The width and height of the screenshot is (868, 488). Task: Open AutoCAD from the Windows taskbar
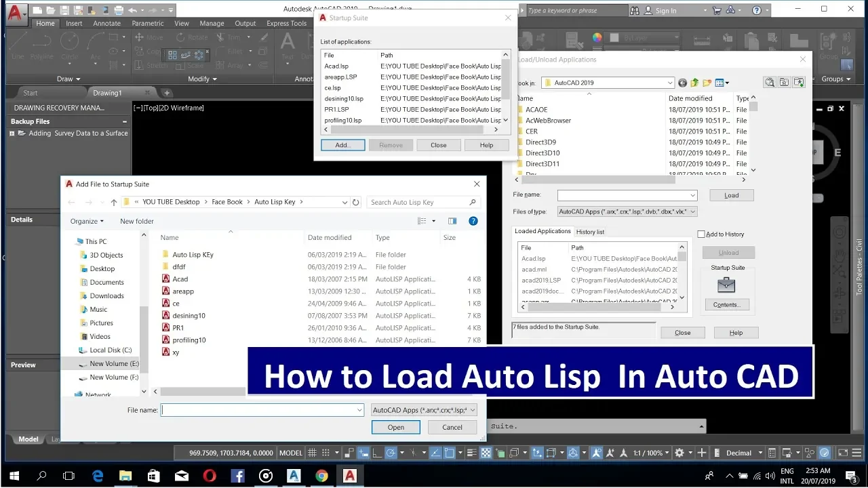[x=350, y=476]
